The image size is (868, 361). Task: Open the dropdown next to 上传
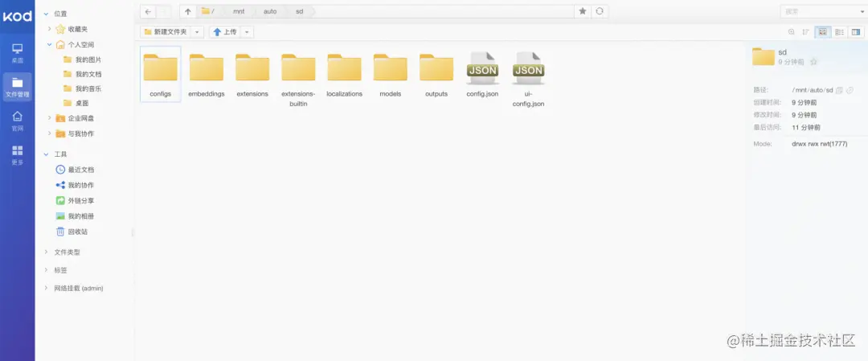[247, 32]
